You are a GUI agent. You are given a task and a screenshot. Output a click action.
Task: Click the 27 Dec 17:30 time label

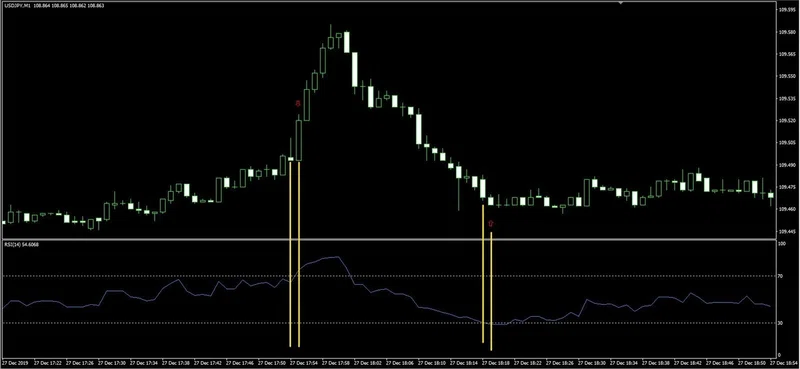click(111, 363)
